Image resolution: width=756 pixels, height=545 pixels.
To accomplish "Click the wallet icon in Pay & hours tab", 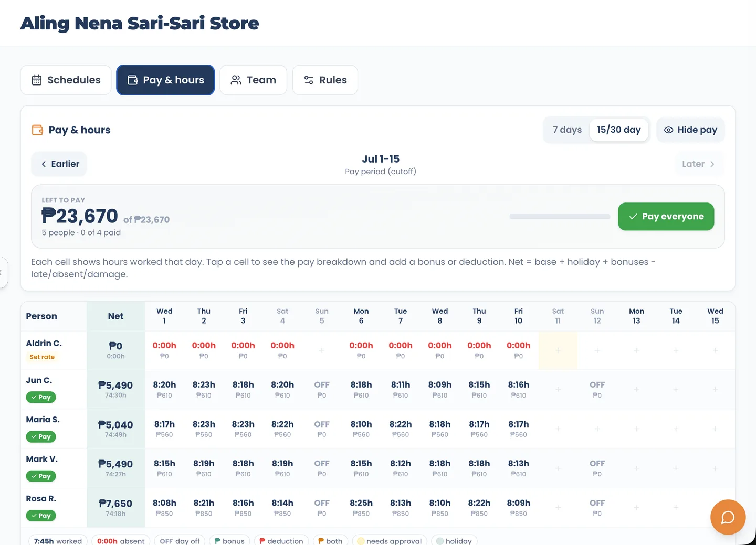I will tap(133, 80).
